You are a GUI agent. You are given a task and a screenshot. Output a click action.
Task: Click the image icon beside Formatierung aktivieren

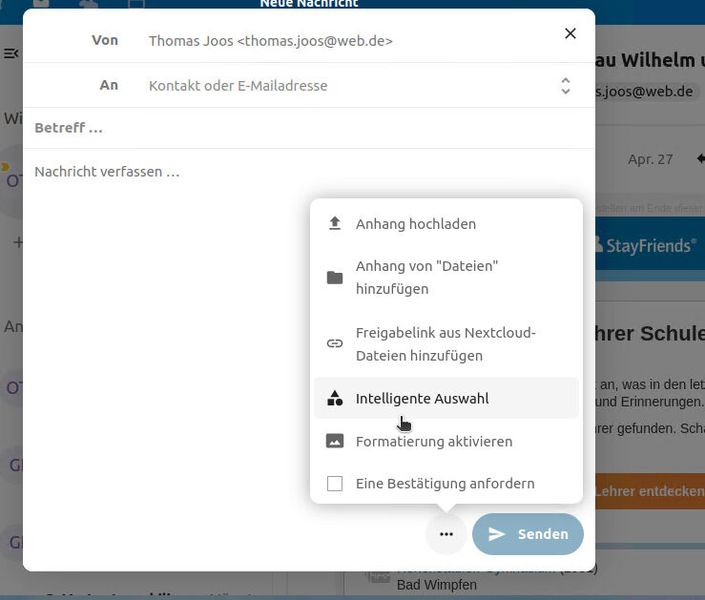tap(335, 441)
